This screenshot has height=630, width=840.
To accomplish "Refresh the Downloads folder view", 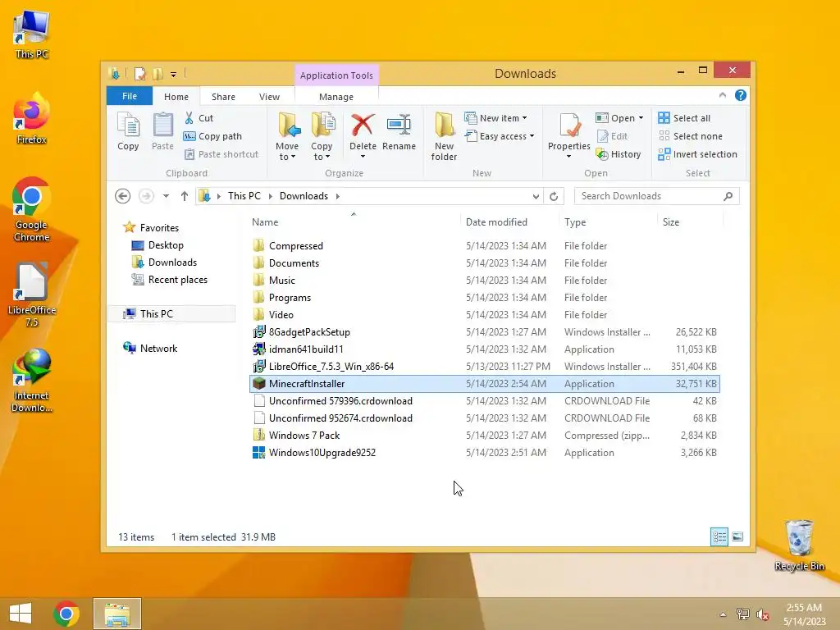I will pyautogui.click(x=554, y=196).
